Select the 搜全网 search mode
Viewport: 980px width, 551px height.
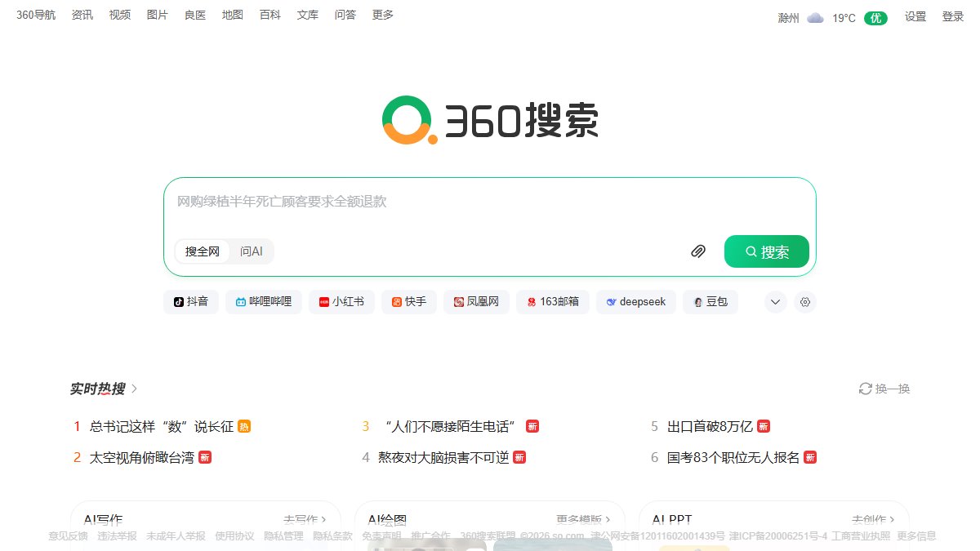point(203,251)
